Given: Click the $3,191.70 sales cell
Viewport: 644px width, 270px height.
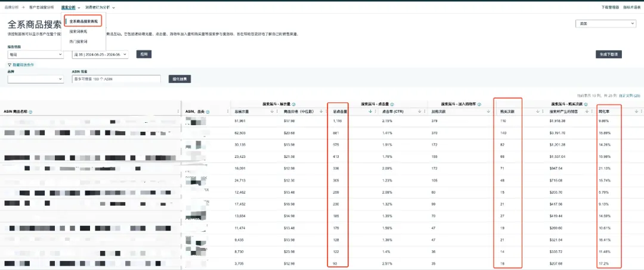Looking at the screenshot, I should pyautogui.click(x=558, y=133).
